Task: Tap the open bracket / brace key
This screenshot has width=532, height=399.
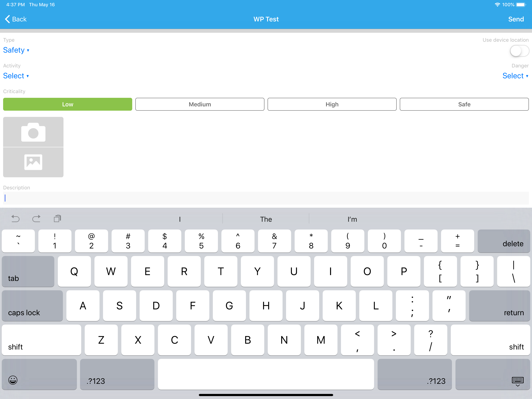Action: pos(440,271)
